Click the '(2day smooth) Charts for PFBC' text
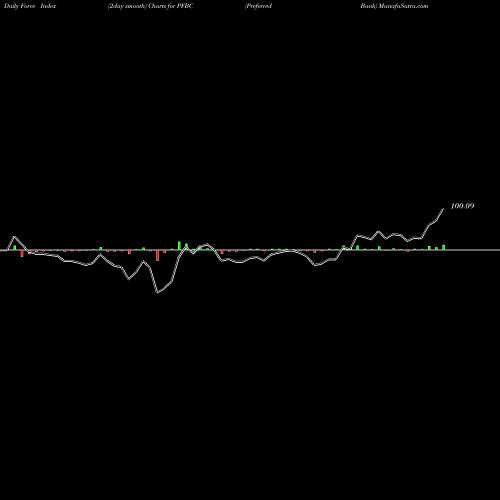500x500 pixels. (x=151, y=6)
